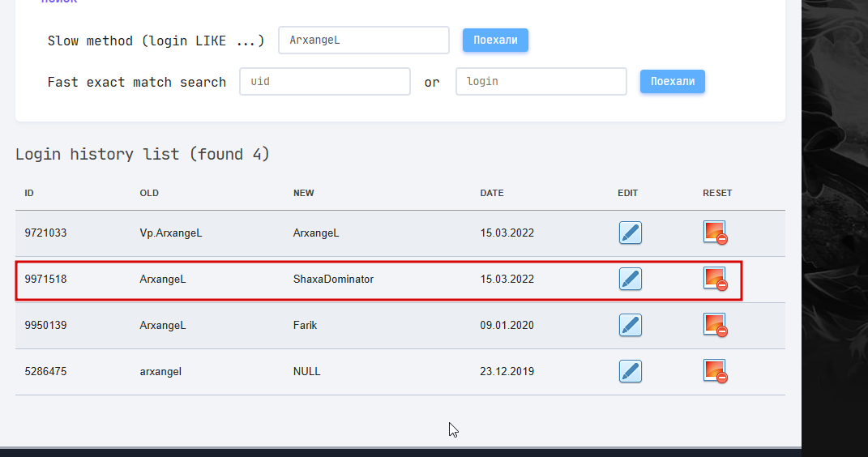Click the DATE column header
Screen dimensions: 868x457
pos(491,193)
